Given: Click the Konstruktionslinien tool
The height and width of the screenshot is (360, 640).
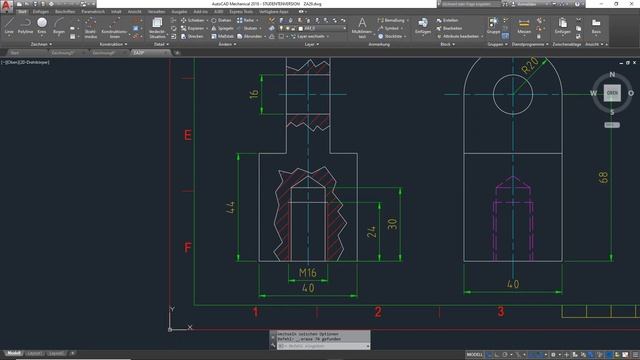Looking at the screenshot, I should click(114, 28).
